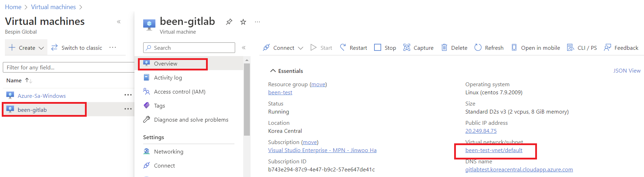Select the Subscription ID value text

tap(321, 170)
